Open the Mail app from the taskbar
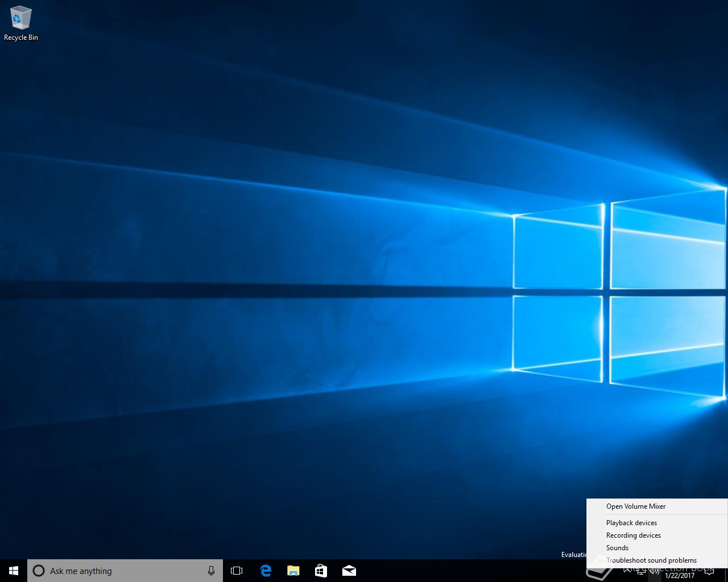This screenshot has width=728, height=582. click(x=349, y=571)
